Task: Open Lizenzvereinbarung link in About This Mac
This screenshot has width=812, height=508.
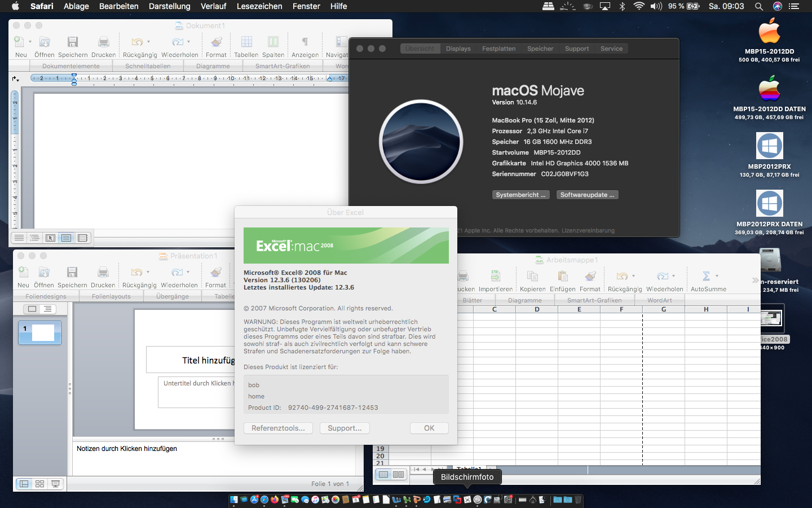Action: coord(588,230)
